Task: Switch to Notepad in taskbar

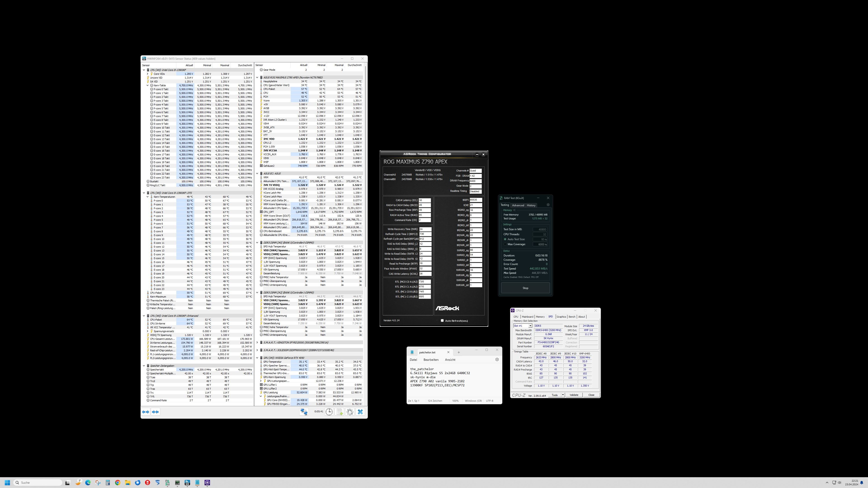Action: 197,483
